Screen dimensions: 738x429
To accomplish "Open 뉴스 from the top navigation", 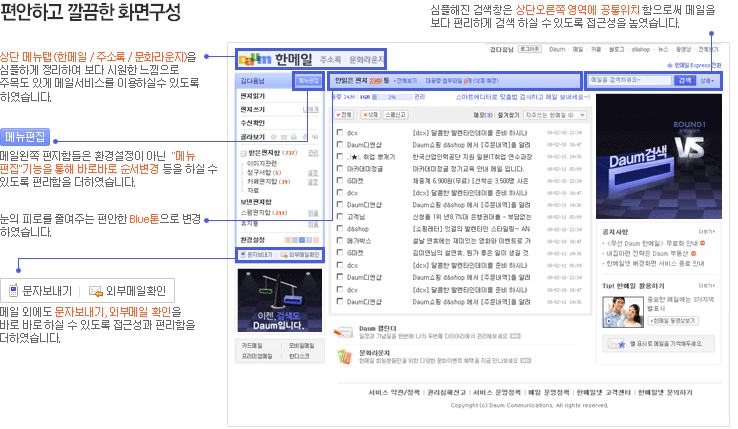I will coord(663,49).
